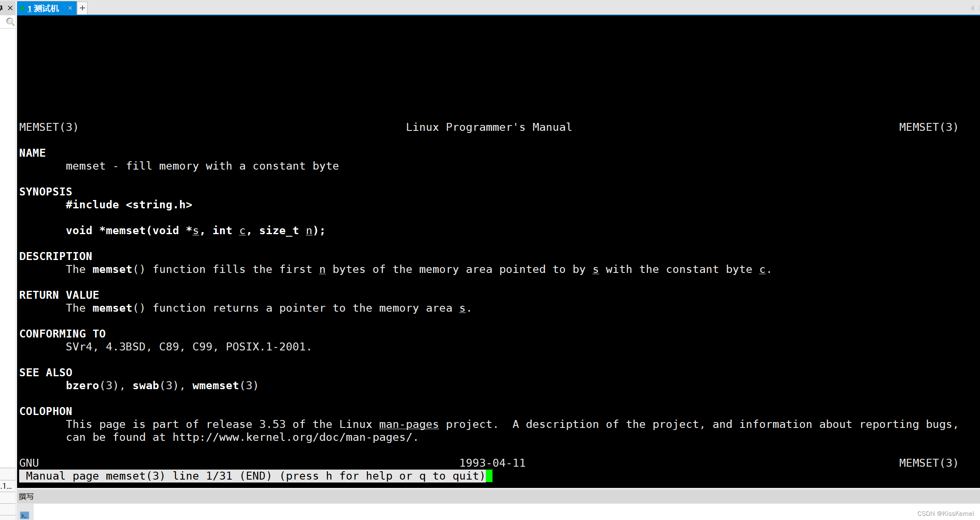980x520 pixels.
Task: Click the 'Linux Programmer's Manual' header title
Action: [489, 127]
